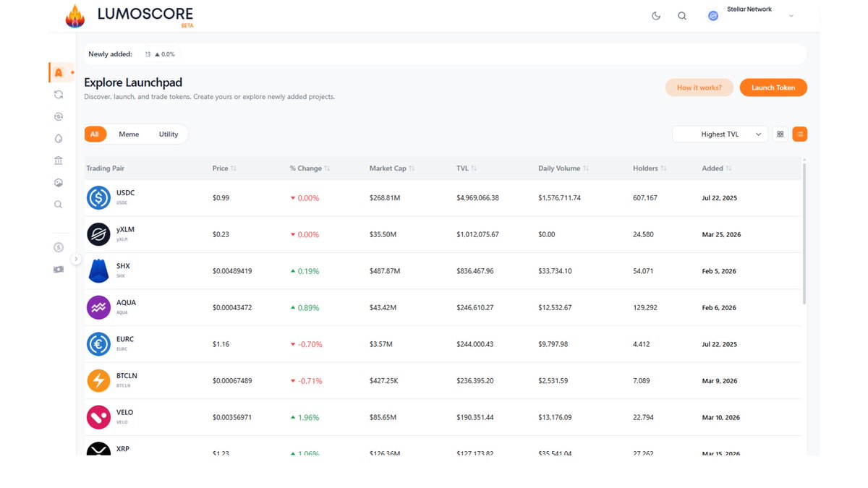The height and width of the screenshot is (488, 868).
Task: Open search from the top header
Action: pos(682,16)
